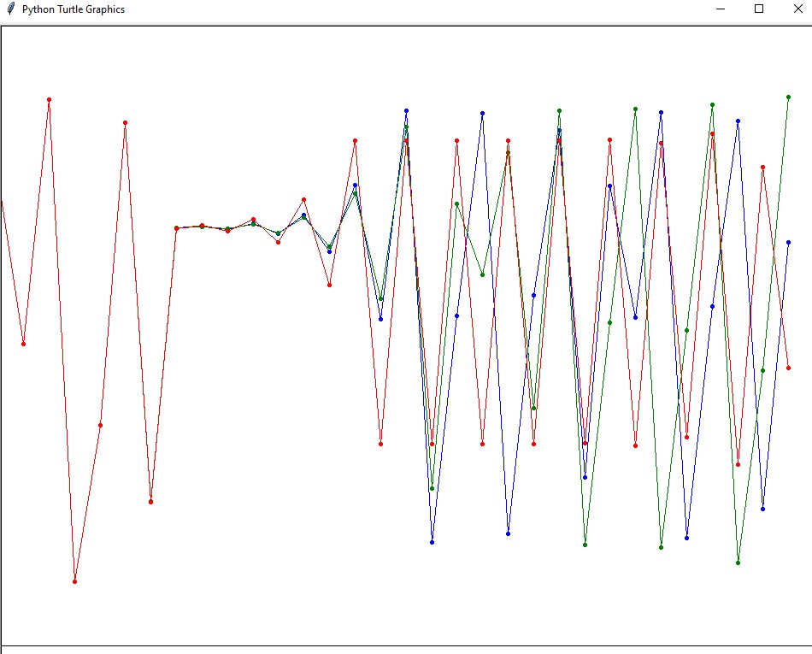Click the last blue dot at right end
This screenshot has width=812, height=654.
click(788, 243)
